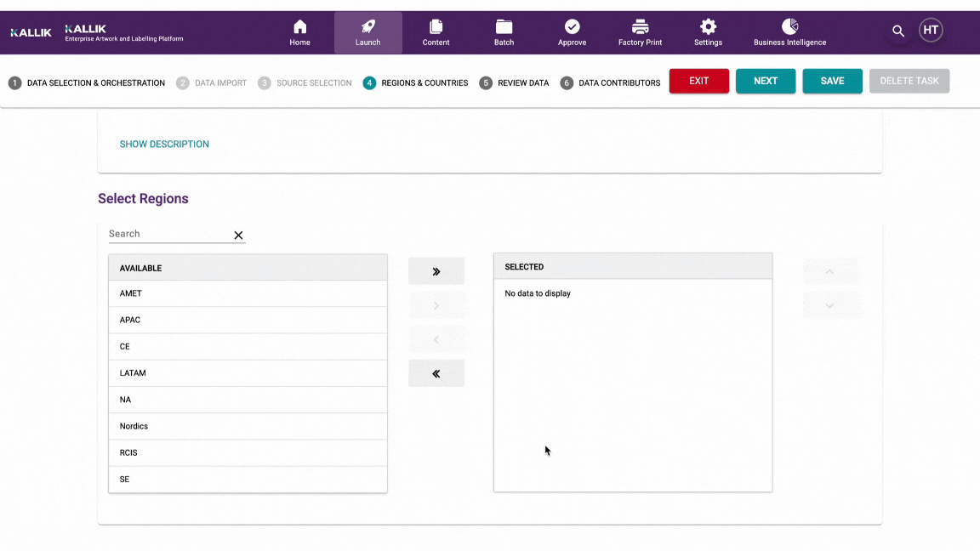The width and height of the screenshot is (980, 551).
Task: Open the Home section icon
Action: click(x=299, y=27)
